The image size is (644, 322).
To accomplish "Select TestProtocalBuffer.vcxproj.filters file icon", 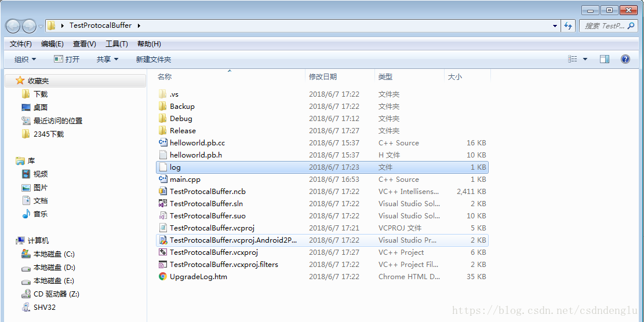I will click(x=163, y=264).
